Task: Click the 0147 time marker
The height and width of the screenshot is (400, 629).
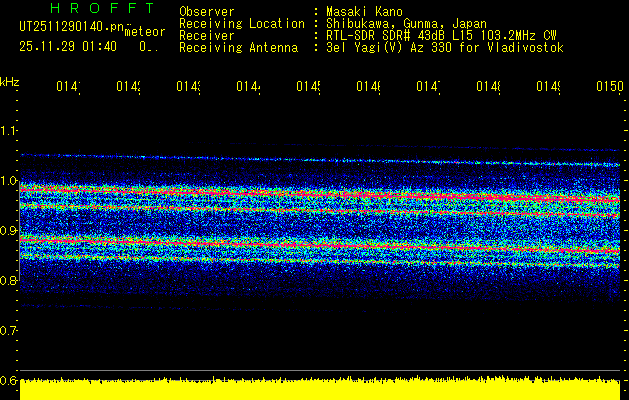Action: (428, 87)
